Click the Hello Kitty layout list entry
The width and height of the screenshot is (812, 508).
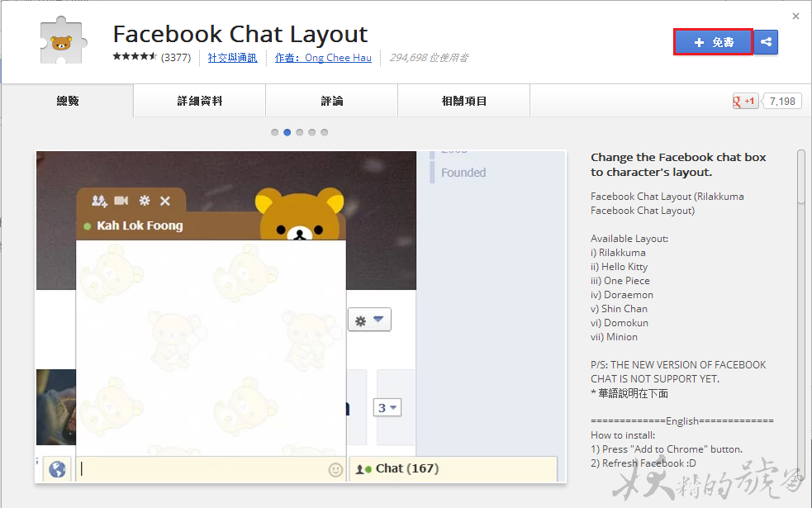pos(620,267)
